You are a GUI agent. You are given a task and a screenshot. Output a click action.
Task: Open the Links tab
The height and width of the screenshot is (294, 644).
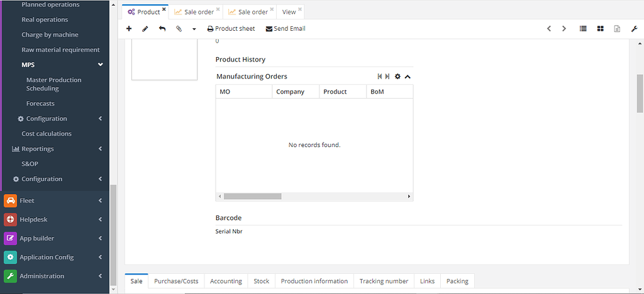coord(427,281)
